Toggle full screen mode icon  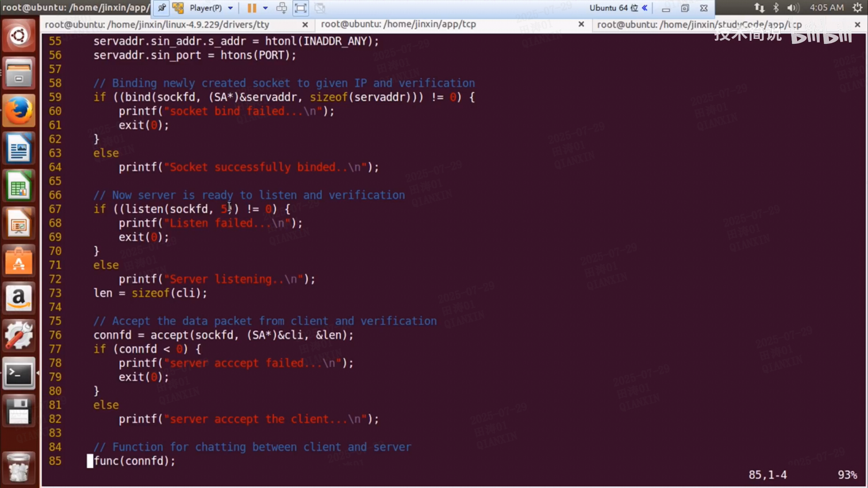pos(301,8)
